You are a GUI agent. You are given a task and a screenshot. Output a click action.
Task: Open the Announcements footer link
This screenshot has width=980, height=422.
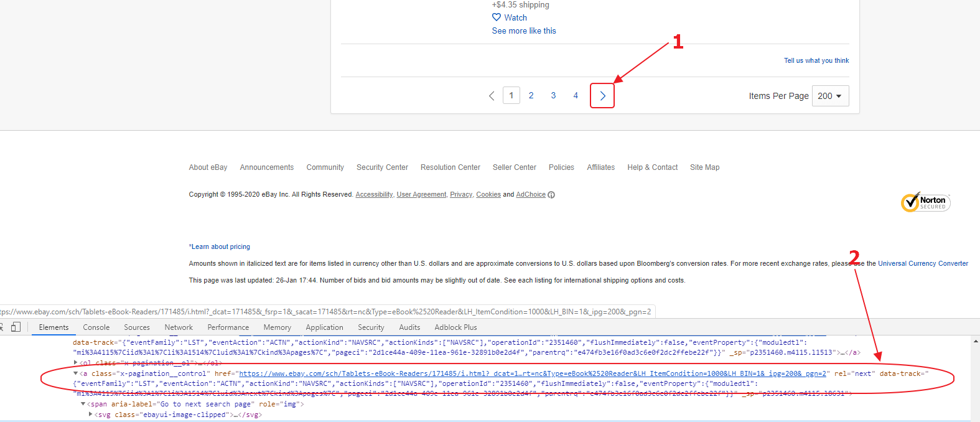(267, 167)
